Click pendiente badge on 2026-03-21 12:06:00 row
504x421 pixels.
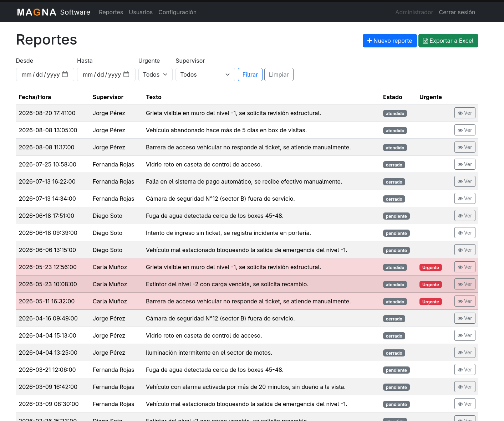396,370
